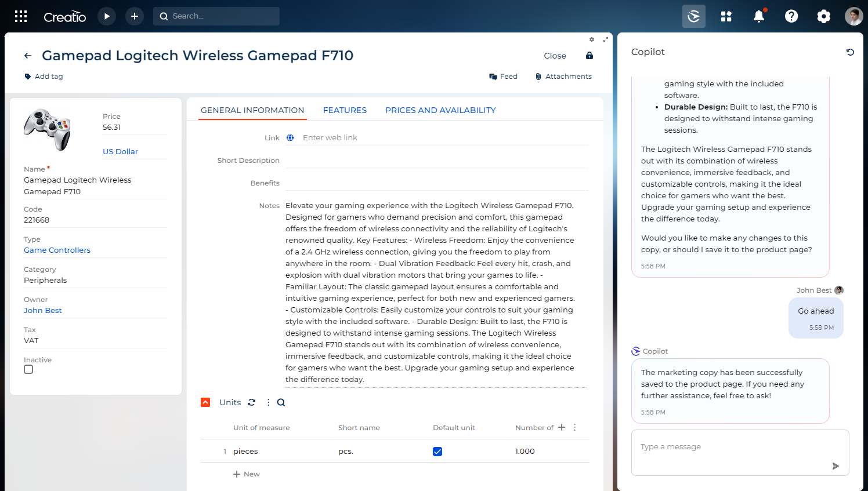868x491 pixels.
Task: Click the Tax value VAT
Action: click(x=31, y=341)
